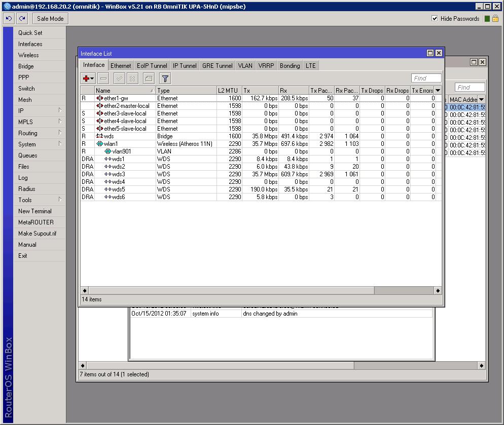Click the Remove (minus) toolbar button
The height and width of the screenshot is (425, 504).
(x=103, y=79)
